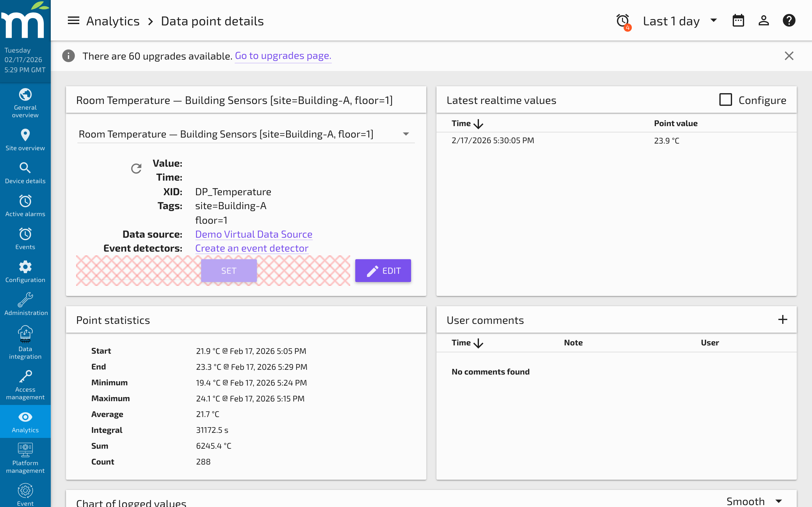Click Analytics in the breadcrumb

(113, 21)
